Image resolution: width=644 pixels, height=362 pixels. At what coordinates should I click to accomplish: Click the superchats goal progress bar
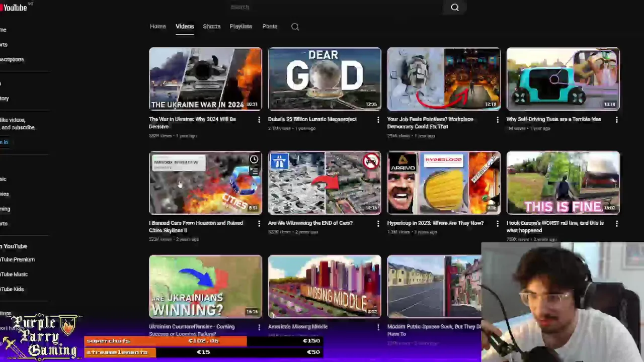[x=204, y=341]
